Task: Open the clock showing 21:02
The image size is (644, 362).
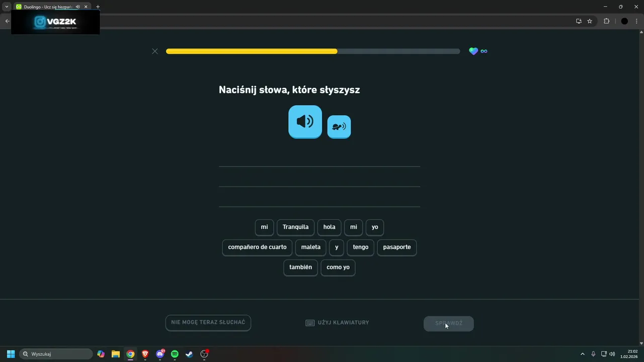Action: tap(629, 354)
